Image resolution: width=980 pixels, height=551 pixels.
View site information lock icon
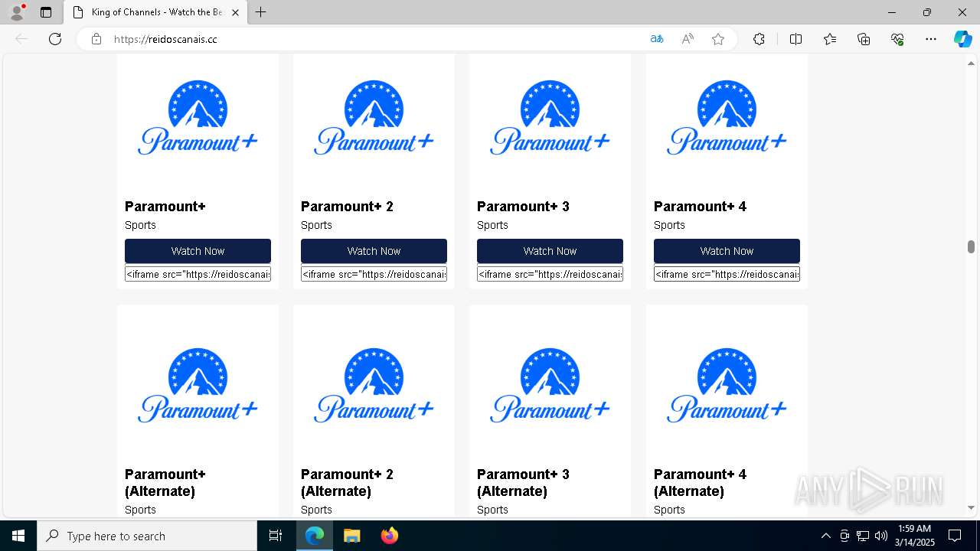(x=96, y=39)
